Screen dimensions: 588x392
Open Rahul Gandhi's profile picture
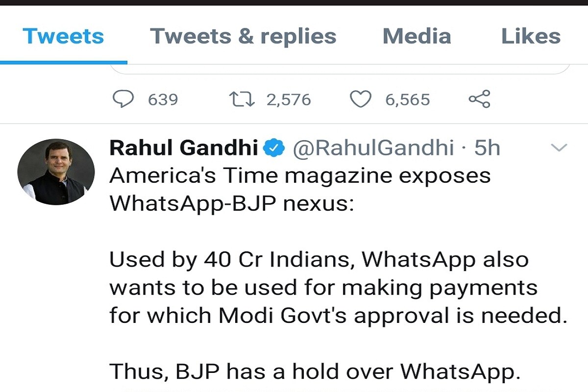click(x=56, y=171)
